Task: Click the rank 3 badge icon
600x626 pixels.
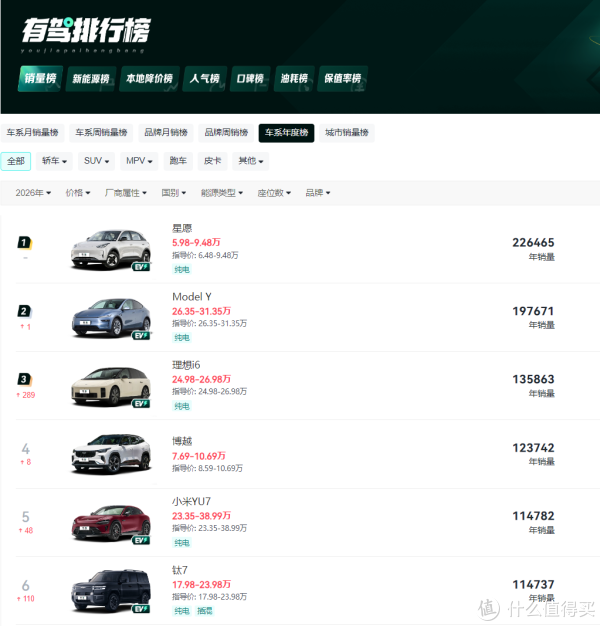Action: point(24,379)
